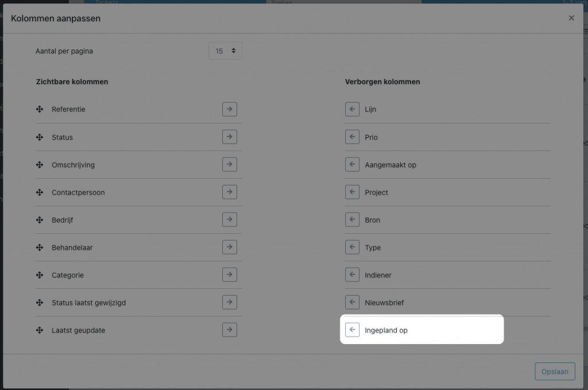Image resolution: width=588 pixels, height=390 pixels.
Task: Show the Lijn column with left arrow
Action: point(352,109)
